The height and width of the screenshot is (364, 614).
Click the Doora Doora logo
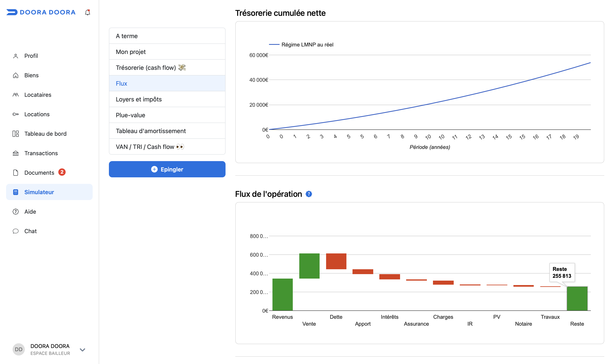coord(41,12)
